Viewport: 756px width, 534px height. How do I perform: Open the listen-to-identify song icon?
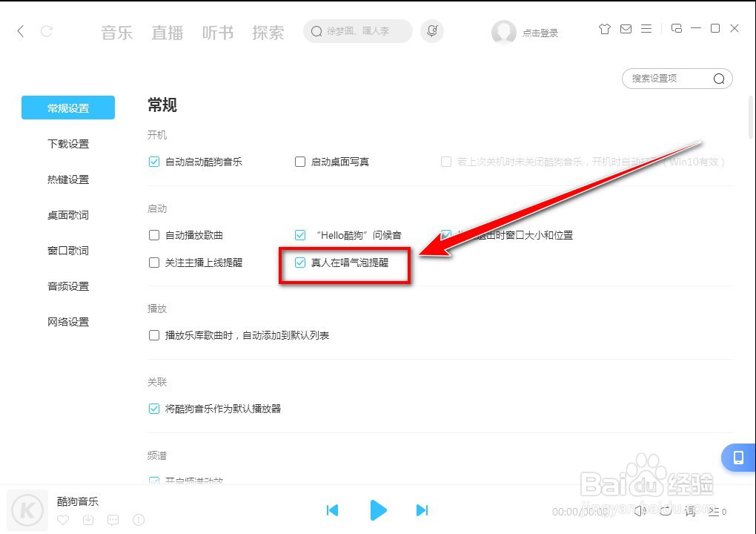[432, 31]
